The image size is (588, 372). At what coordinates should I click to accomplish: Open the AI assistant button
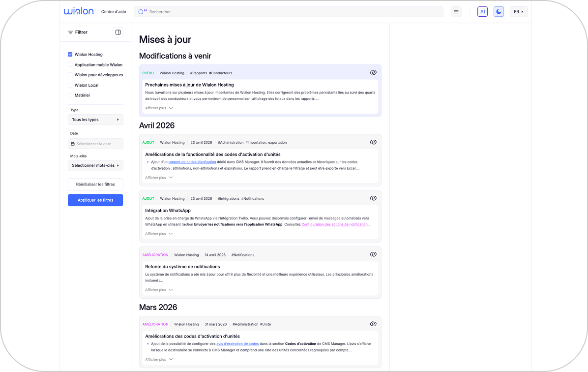(x=482, y=12)
